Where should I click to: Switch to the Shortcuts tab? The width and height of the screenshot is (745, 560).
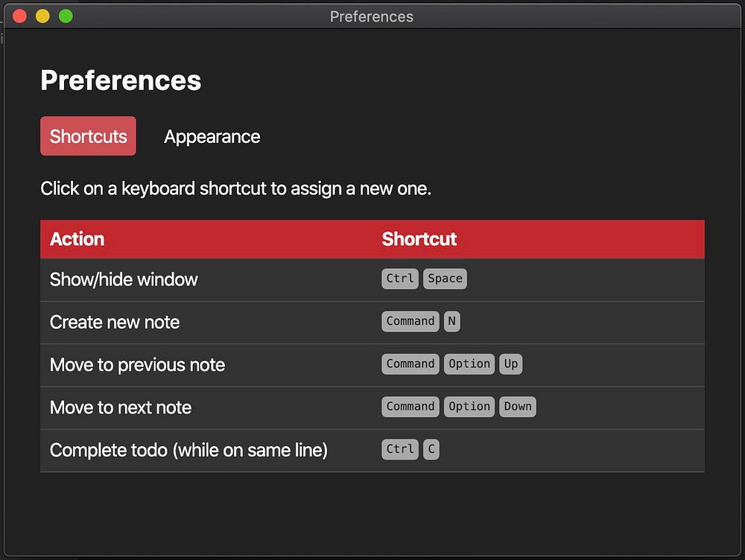point(88,136)
